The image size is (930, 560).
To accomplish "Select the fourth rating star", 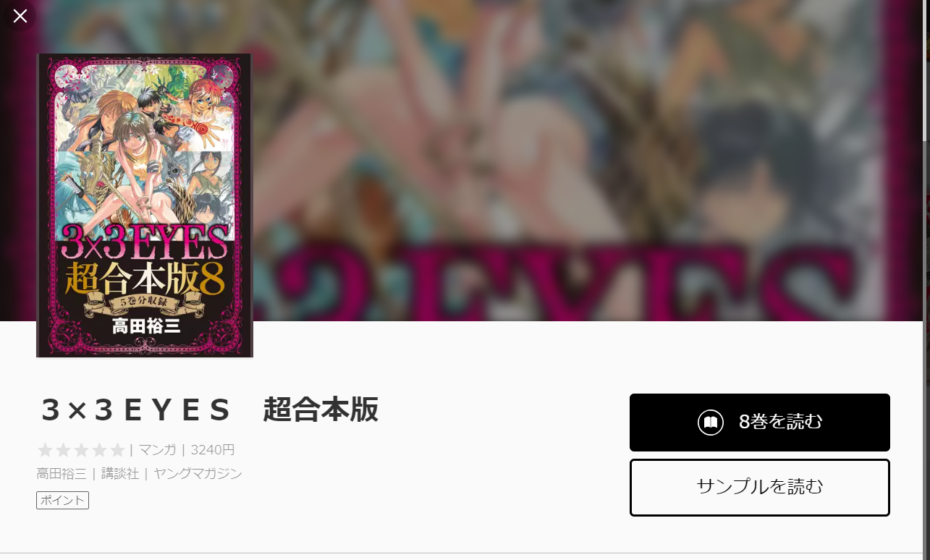I will pos(99,450).
